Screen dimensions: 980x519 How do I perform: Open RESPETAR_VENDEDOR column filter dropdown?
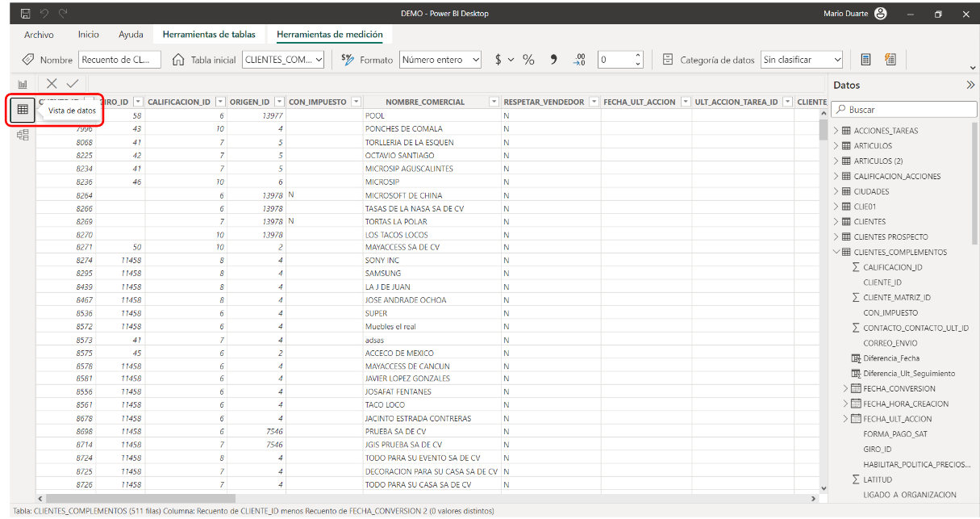(x=594, y=102)
